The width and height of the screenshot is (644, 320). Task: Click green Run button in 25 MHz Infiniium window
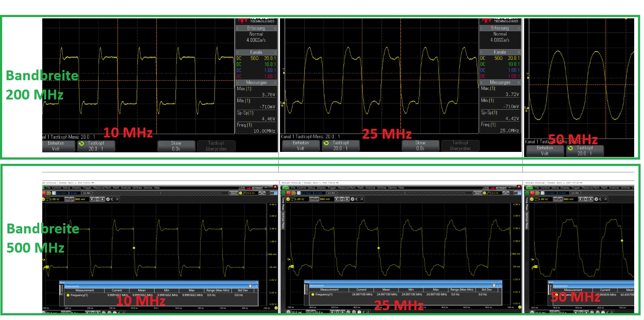(x=283, y=193)
